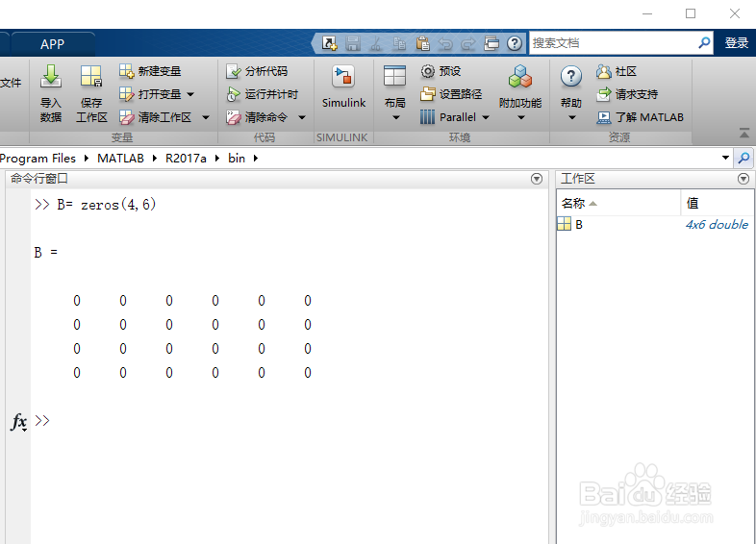The height and width of the screenshot is (544, 756).
Task: Click Request Support (请求支持)
Action: 627,94
